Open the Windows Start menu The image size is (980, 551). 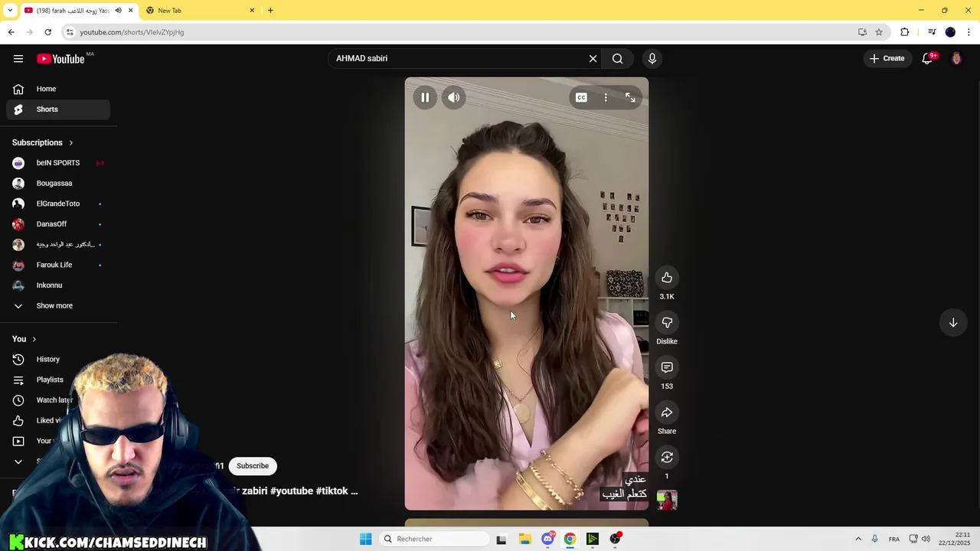(x=366, y=540)
